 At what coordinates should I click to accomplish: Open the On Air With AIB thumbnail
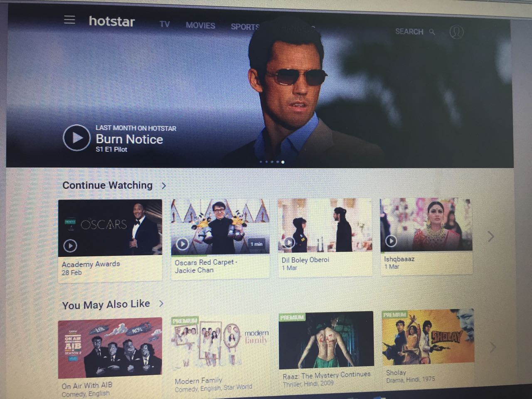pyautogui.click(x=110, y=348)
